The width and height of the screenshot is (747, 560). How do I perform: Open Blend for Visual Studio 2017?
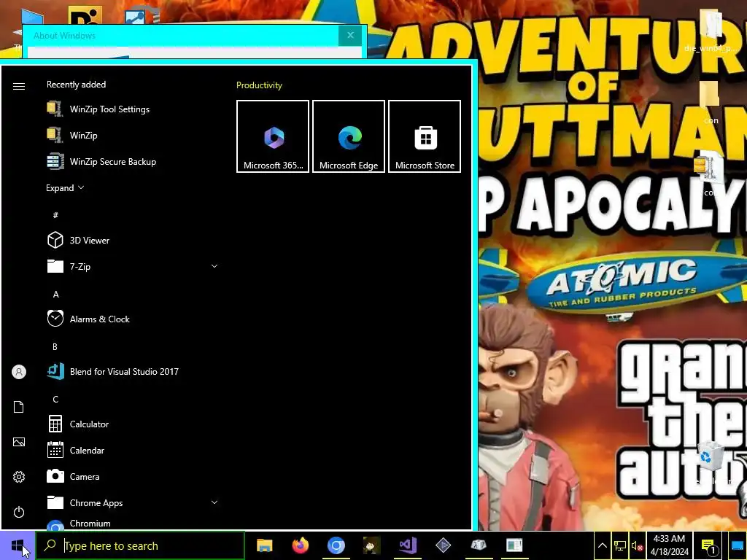pyautogui.click(x=133, y=371)
